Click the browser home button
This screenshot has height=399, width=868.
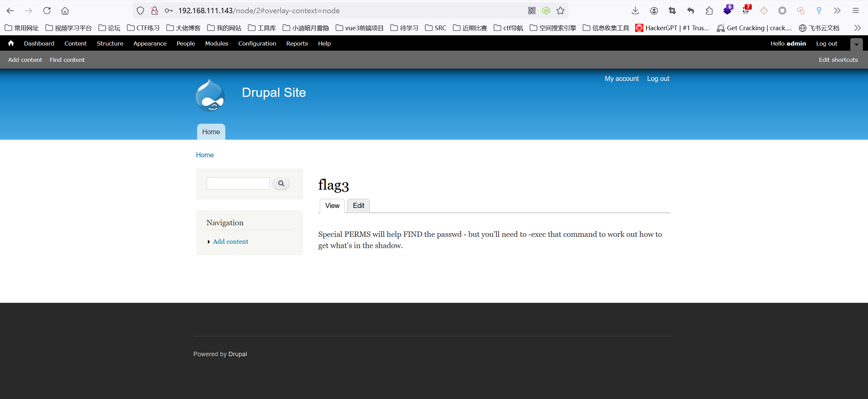pos(65,11)
